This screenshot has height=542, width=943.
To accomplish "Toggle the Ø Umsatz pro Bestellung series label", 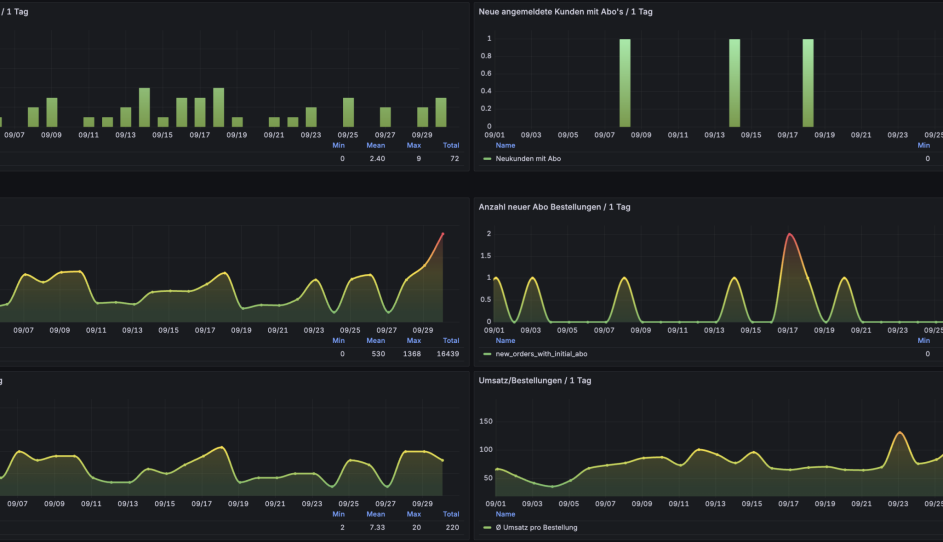I will (x=536, y=527).
